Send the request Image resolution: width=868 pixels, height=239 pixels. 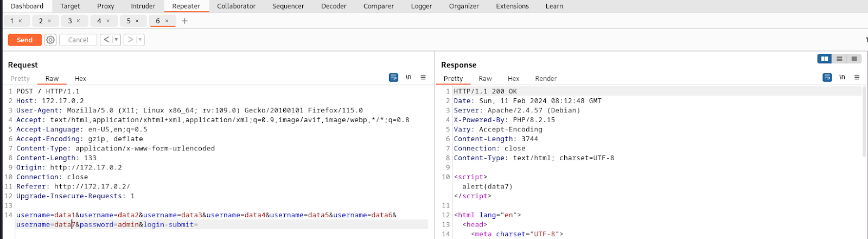click(24, 40)
